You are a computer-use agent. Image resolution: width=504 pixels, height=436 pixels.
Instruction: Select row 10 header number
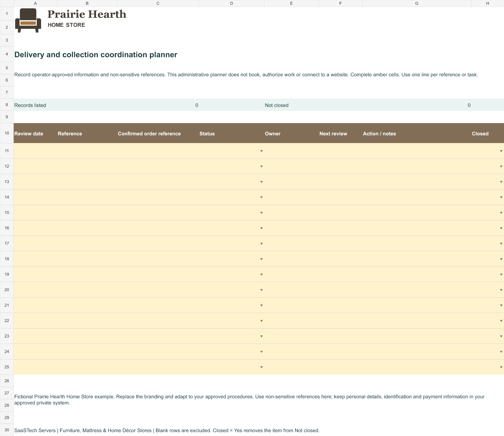pyautogui.click(x=7, y=133)
